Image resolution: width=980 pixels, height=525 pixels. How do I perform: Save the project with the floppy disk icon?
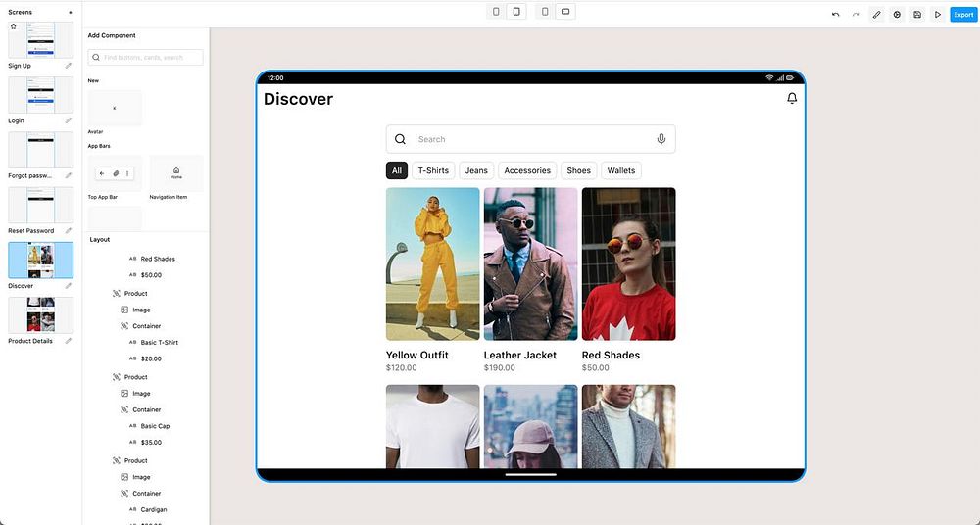917,15
